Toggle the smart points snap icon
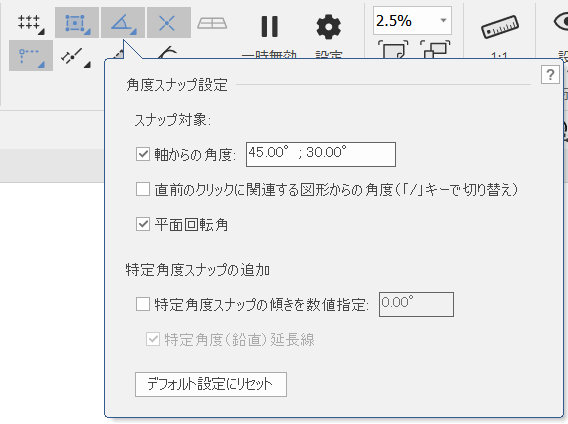This screenshot has width=568, height=424. tap(31, 55)
